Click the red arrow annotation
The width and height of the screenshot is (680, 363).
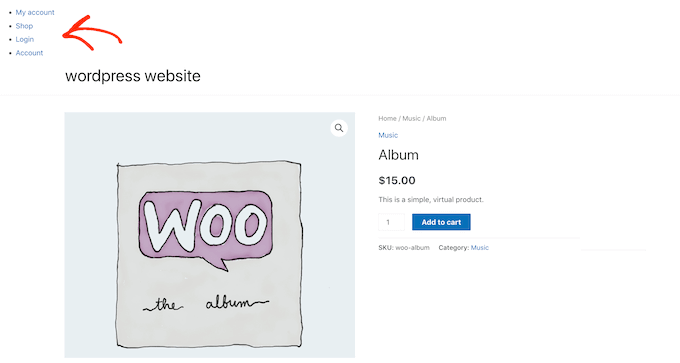[92, 33]
